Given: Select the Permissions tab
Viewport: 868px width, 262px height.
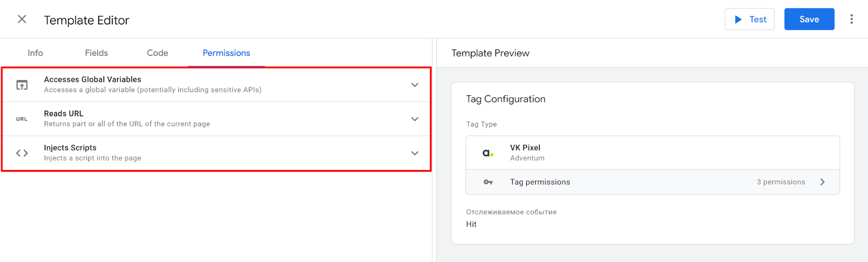Looking at the screenshot, I should pyautogui.click(x=226, y=53).
